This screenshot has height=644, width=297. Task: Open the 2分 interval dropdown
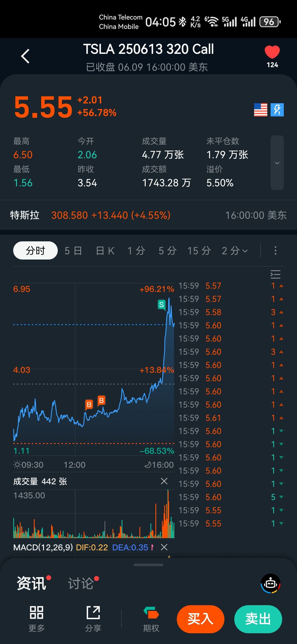[235, 251]
